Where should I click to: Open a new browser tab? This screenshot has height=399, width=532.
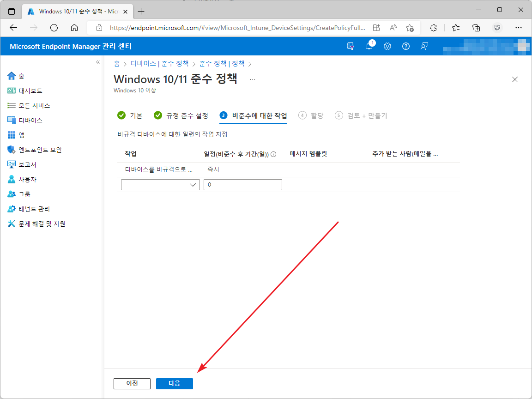tap(141, 12)
